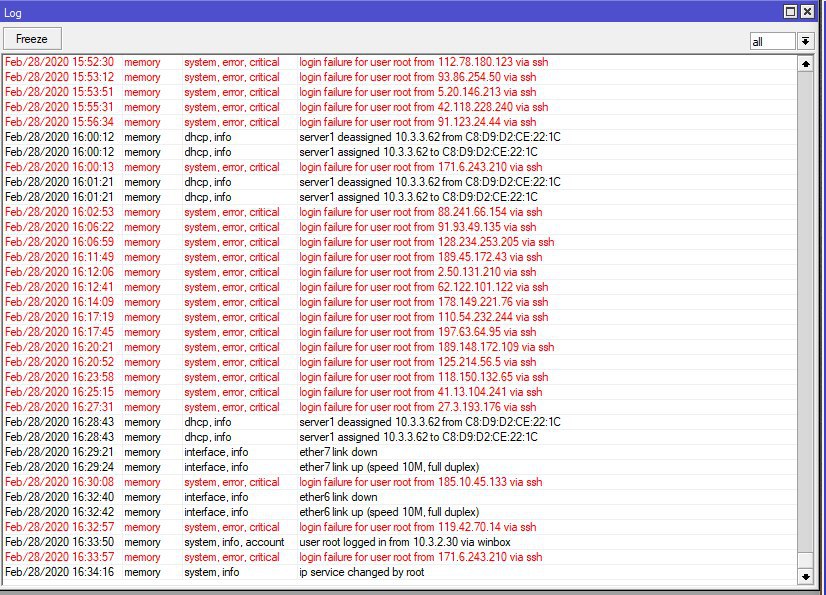Click the scroll up arrow
This screenshot has width=826, height=595.
tap(805, 64)
